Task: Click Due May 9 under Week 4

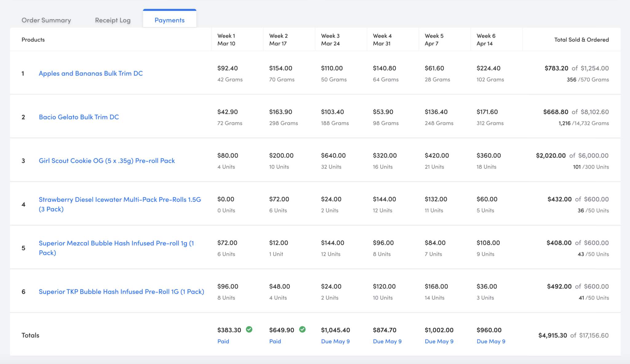Action: (x=387, y=341)
